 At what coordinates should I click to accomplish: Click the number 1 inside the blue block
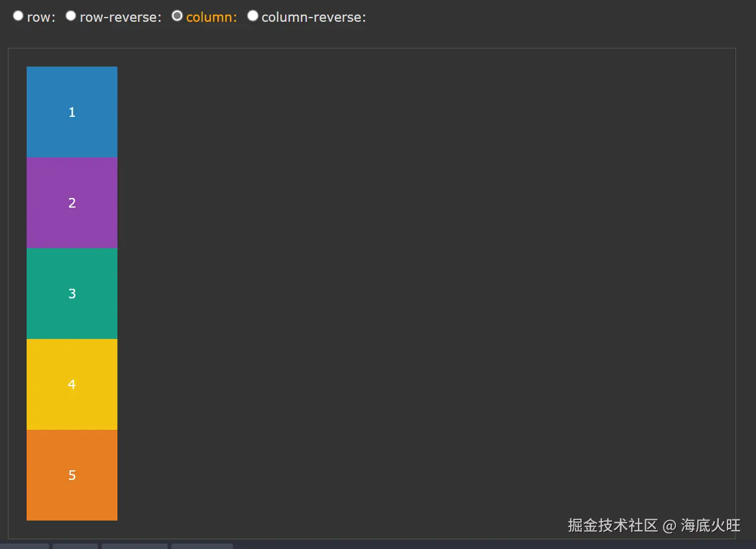72,112
